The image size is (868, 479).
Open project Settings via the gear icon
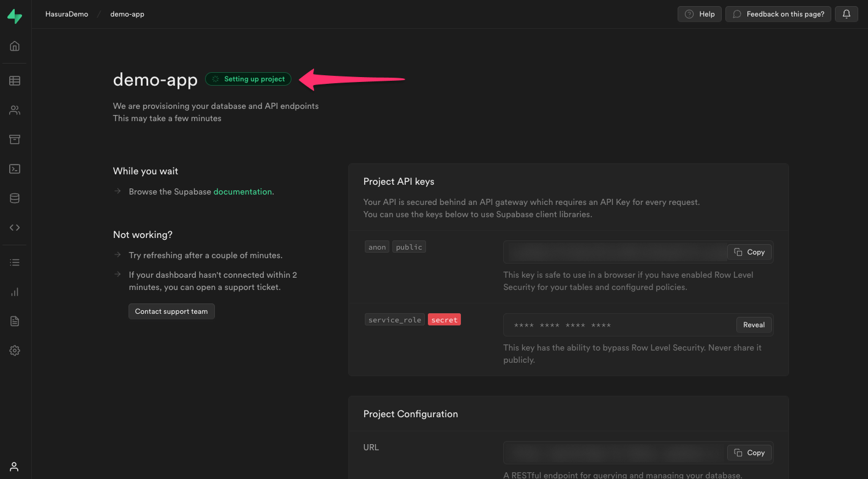[14, 350]
